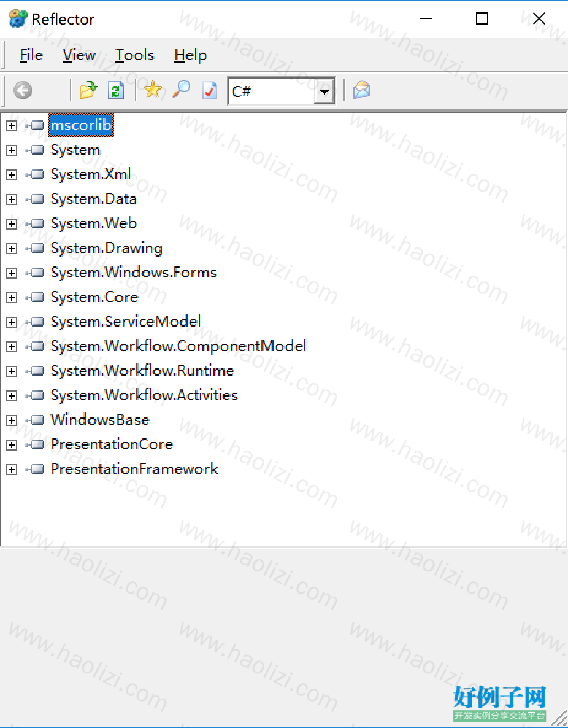
Task: Select the System.Workflow.Activities label
Action: point(144,395)
